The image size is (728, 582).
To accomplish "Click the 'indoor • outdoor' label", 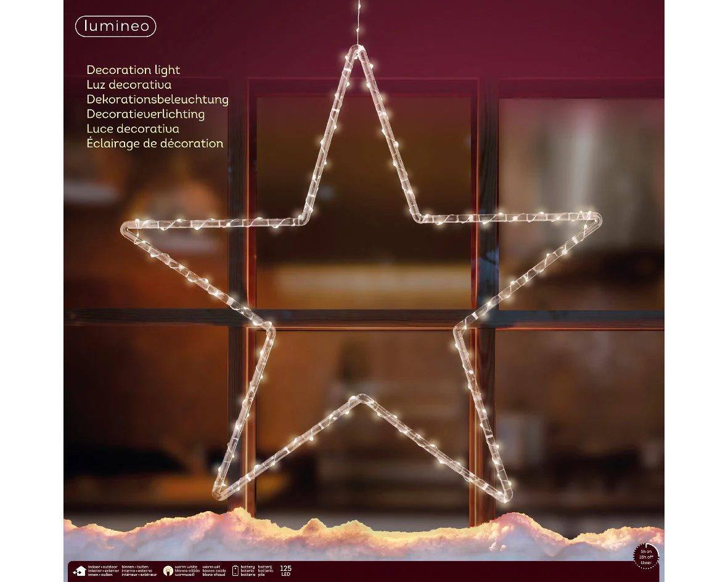I will coord(102,567).
